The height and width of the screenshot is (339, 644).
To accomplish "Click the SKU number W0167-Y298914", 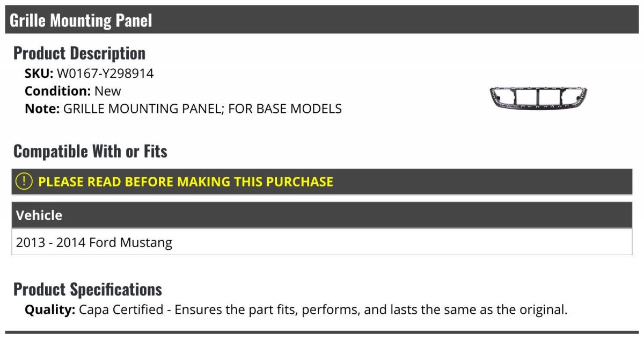I will [x=105, y=74].
